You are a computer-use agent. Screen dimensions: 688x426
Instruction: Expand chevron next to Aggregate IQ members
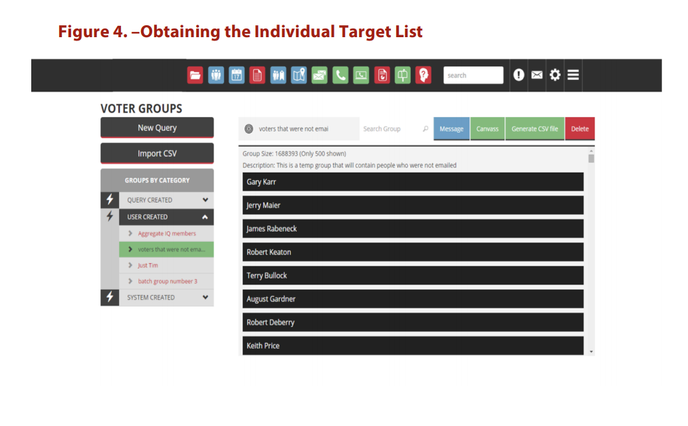tap(130, 233)
